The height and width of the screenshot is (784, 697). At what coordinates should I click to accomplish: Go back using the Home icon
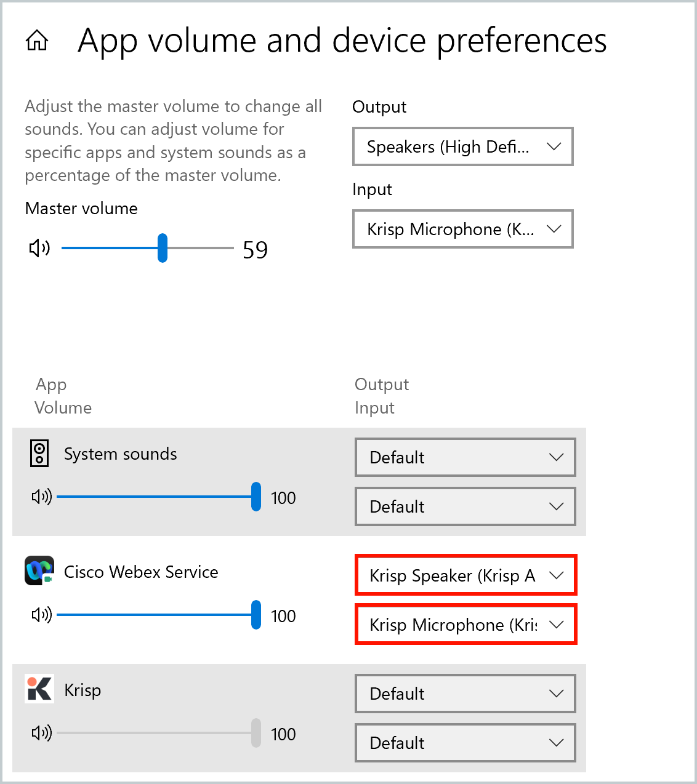(x=37, y=41)
